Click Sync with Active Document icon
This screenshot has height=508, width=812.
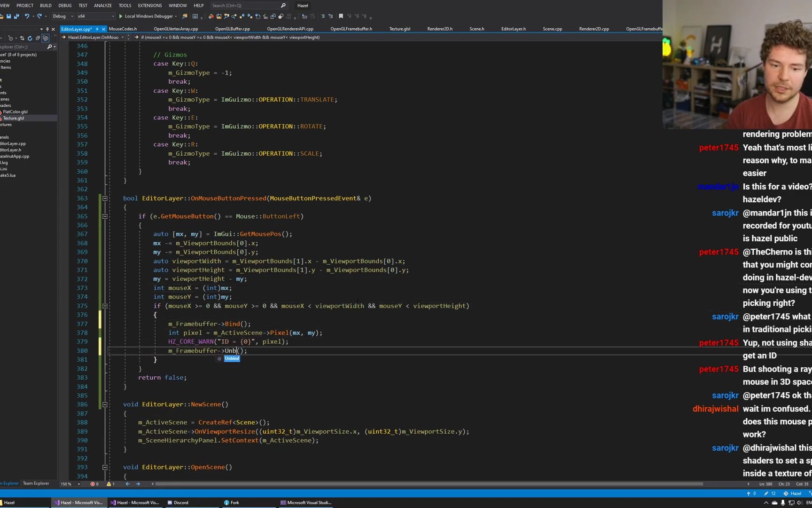[x=22, y=39]
